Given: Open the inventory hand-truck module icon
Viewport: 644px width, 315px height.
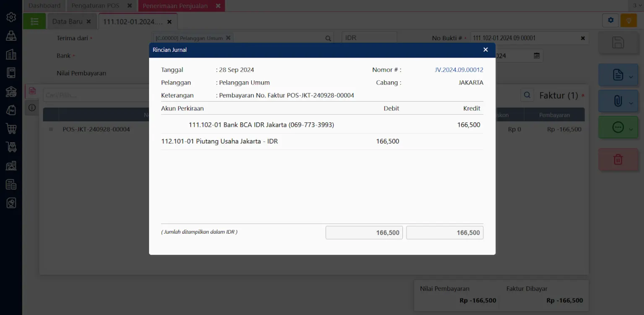Looking at the screenshot, I should (11, 147).
